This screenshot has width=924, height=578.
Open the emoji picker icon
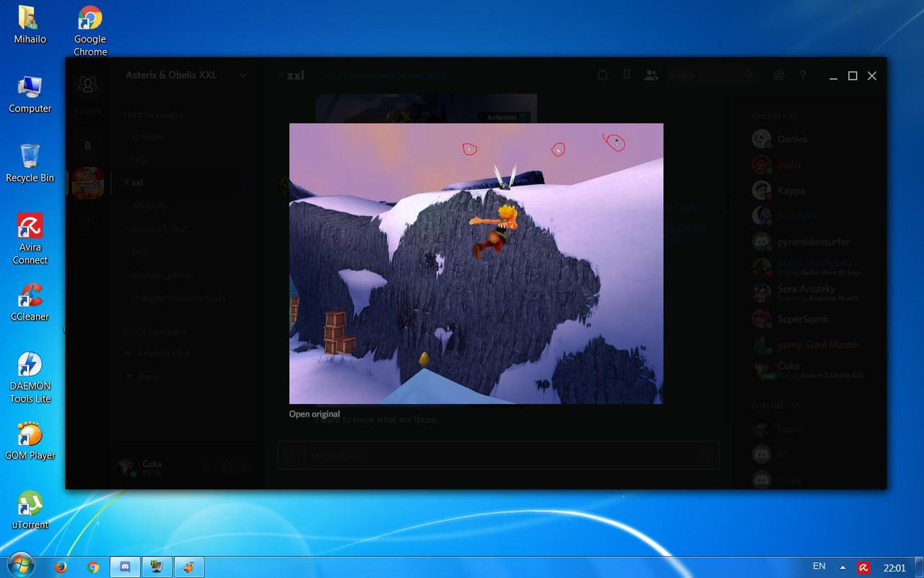click(x=705, y=455)
